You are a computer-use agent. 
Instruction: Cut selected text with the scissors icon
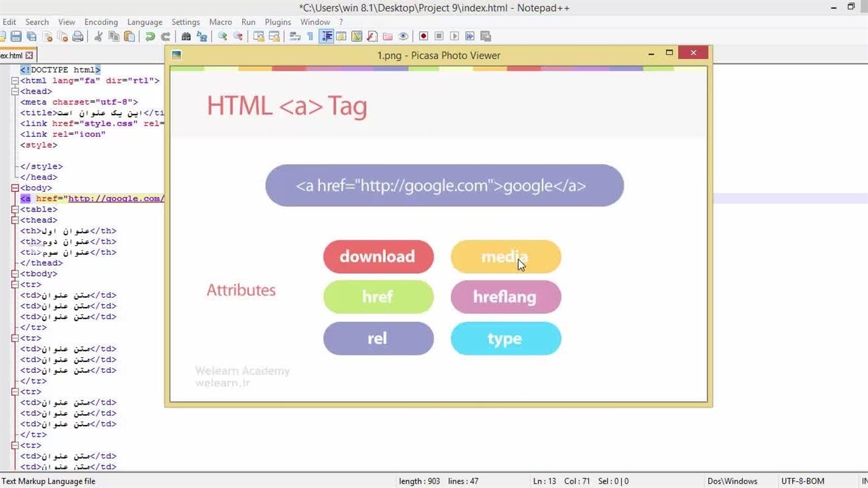[x=98, y=36]
